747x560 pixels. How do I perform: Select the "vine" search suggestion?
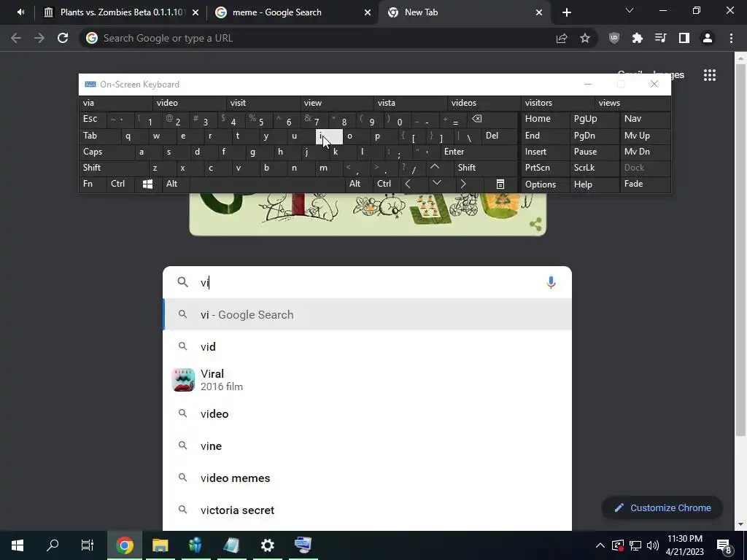(x=367, y=446)
